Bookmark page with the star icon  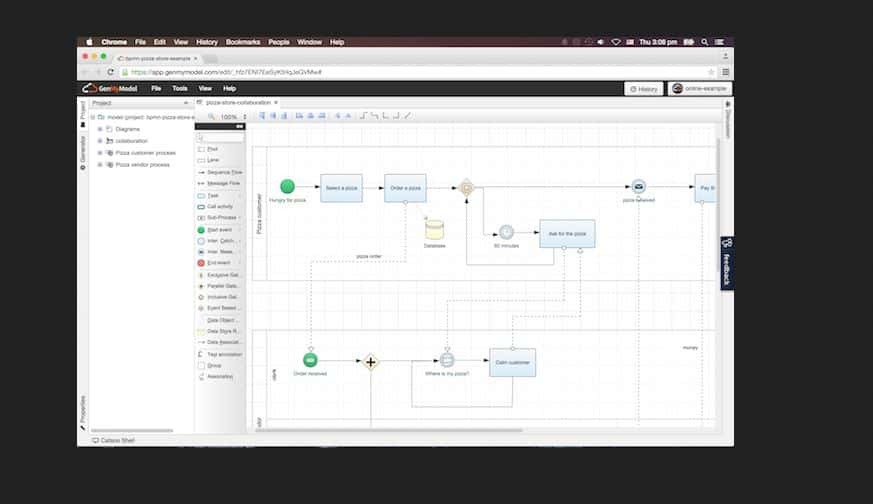pyautogui.click(x=711, y=72)
